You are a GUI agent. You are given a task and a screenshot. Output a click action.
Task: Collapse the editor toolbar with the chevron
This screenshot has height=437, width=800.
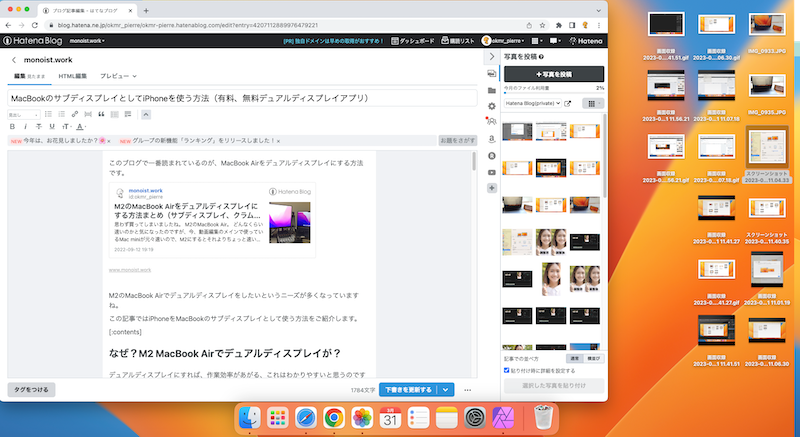tap(146, 114)
